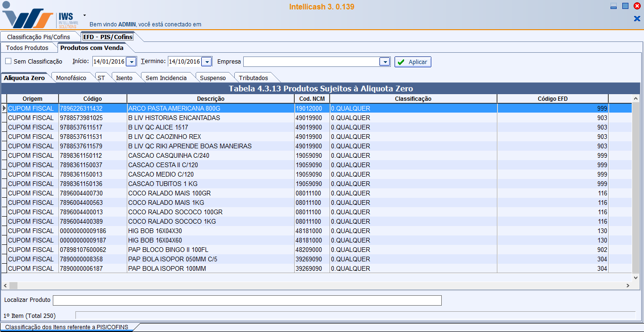Click the vertical scrollbar down arrow
The width and height of the screenshot is (644, 332).
(636, 278)
